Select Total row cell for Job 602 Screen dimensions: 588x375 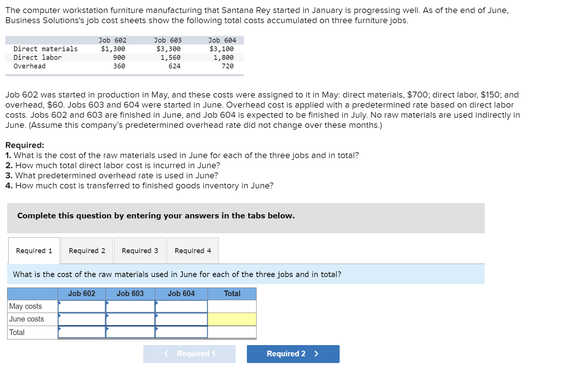(x=82, y=332)
